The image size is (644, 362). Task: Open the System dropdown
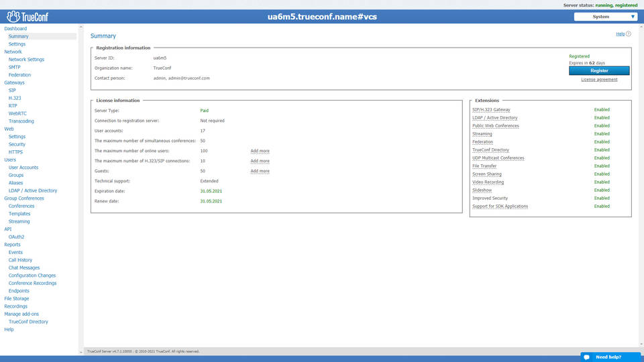(605, 17)
